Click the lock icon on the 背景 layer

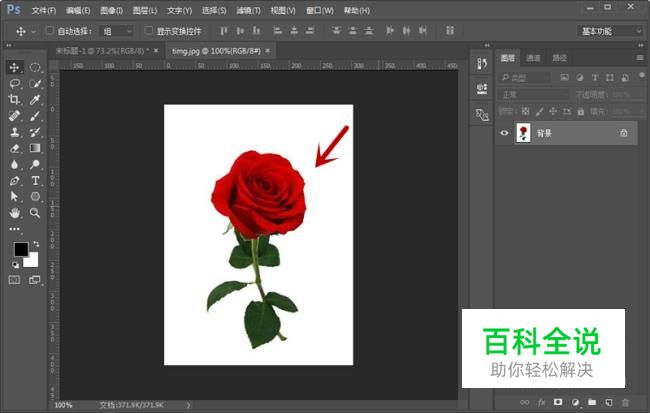pyautogui.click(x=624, y=133)
